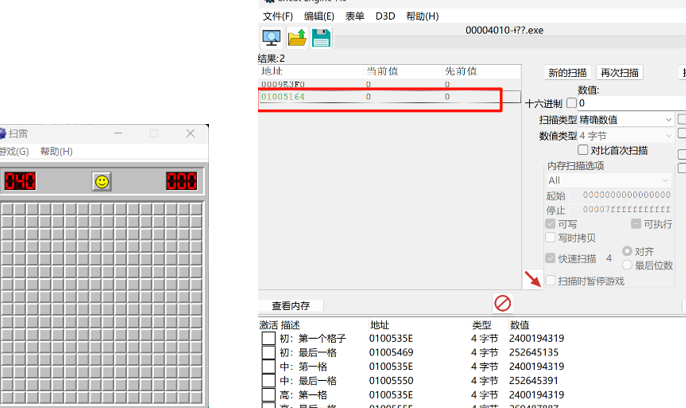Click the 起始 address input field
This screenshot has width=686, height=408.
[626, 195]
